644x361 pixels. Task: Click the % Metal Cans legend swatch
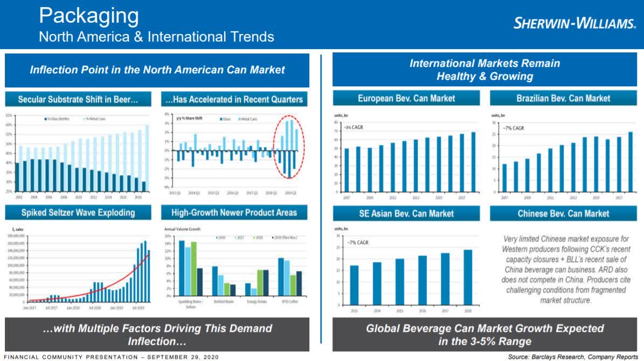(x=85, y=118)
